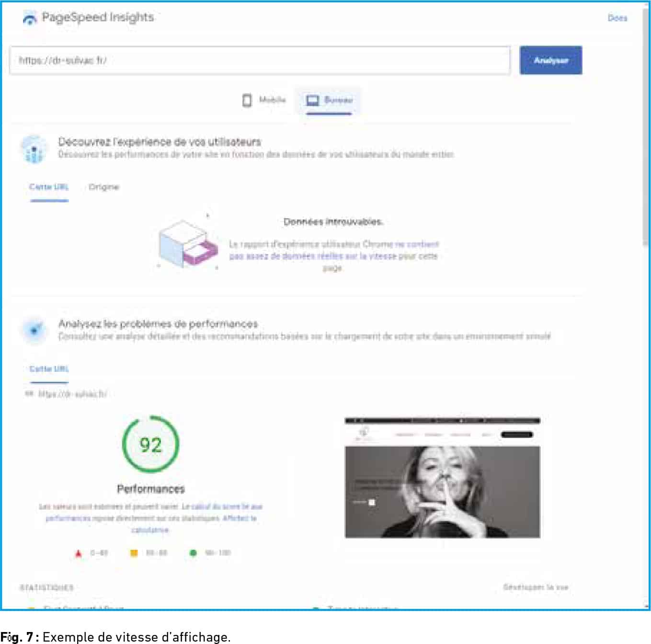This screenshot has height=644, width=651.
Task: Click the analysed URL text below Cette URL
Action: (72, 394)
